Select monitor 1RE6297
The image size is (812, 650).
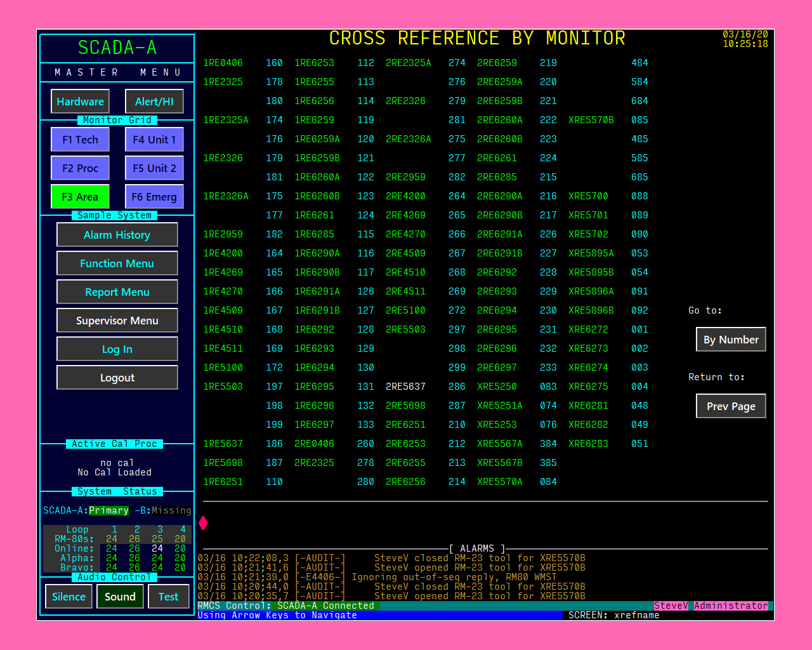pyautogui.click(x=314, y=425)
